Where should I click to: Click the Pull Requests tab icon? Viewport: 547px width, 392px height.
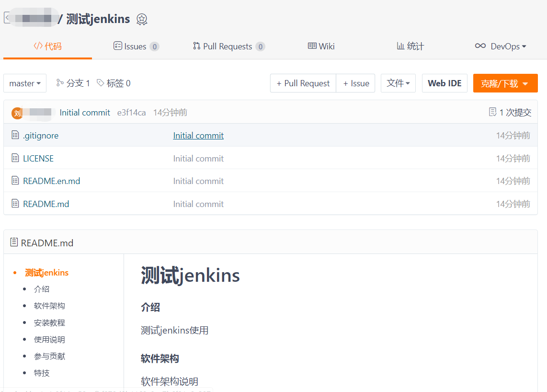(197, 46)
